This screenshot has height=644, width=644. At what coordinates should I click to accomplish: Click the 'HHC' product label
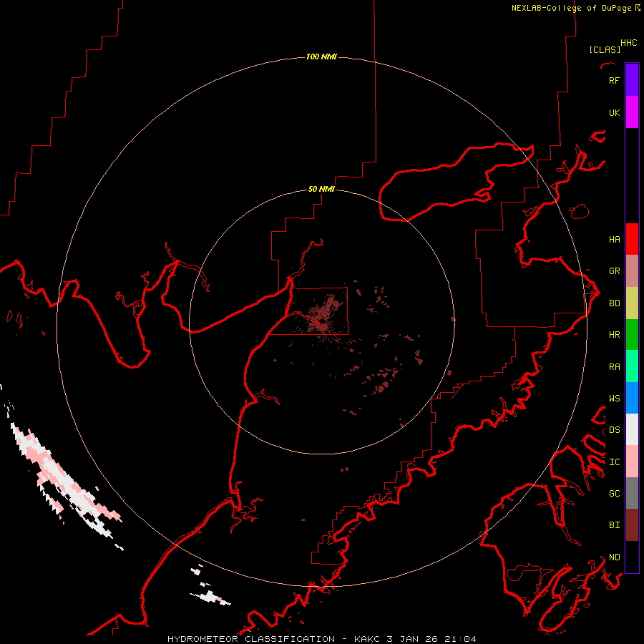[629, 43]
